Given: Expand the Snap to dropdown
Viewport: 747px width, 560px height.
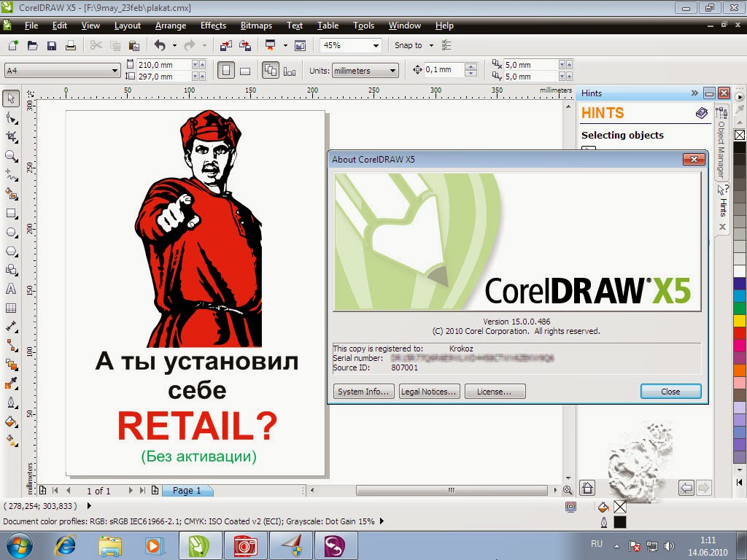Looking at the screenshot, I should click(x=432, y=46).
